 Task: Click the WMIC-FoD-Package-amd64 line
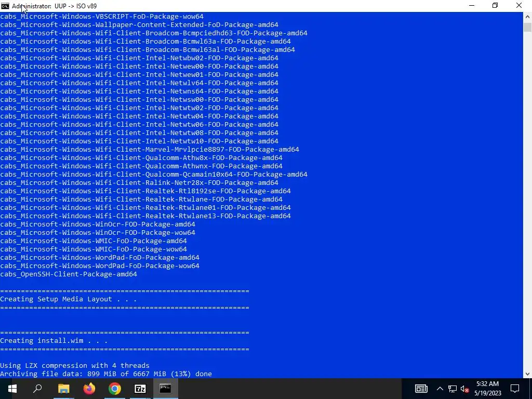tap(94, 241)
